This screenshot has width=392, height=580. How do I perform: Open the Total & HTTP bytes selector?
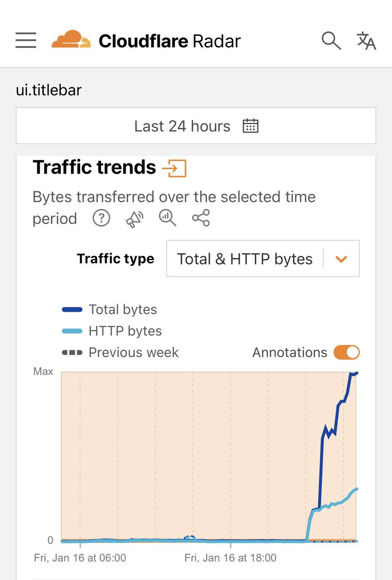[263, 259]
